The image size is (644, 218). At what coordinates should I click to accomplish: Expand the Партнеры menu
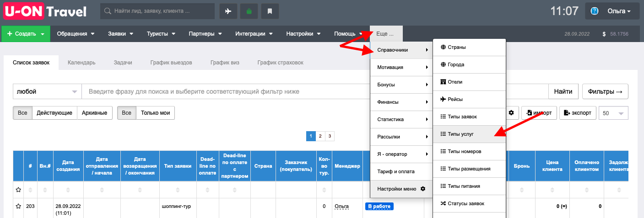tap(205, 34)
